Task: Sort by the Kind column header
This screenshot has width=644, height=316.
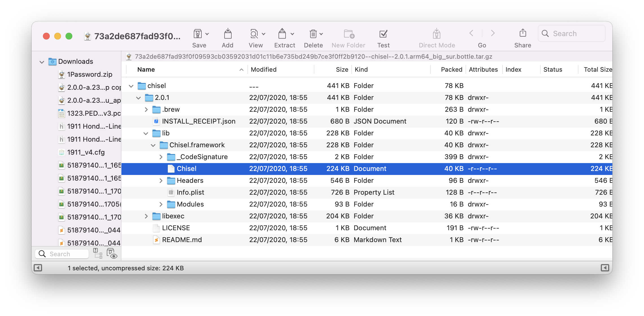Action: pos(391,69)
